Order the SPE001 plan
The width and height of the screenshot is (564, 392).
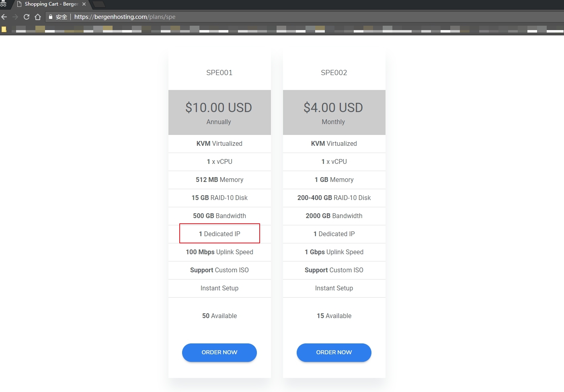tap(219, 352)
